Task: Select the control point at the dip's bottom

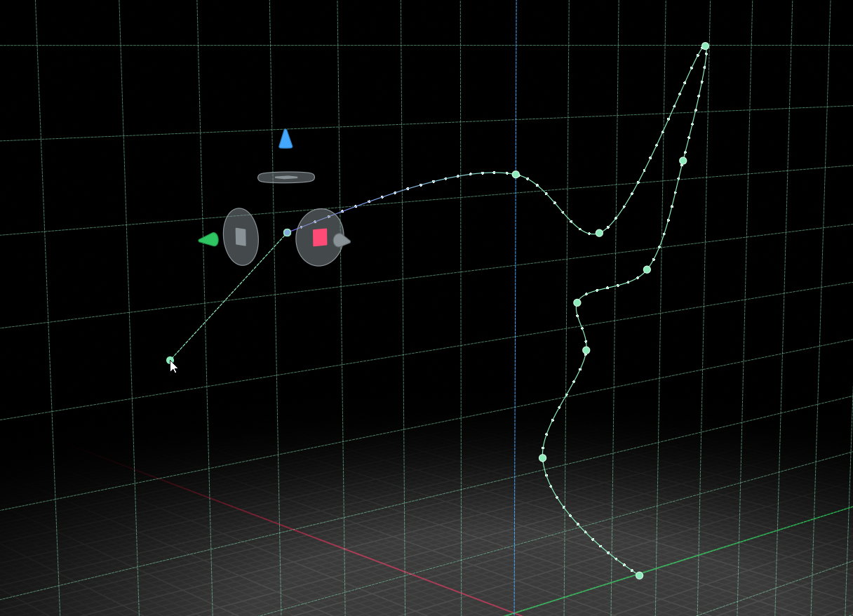Action: [599, 233]
